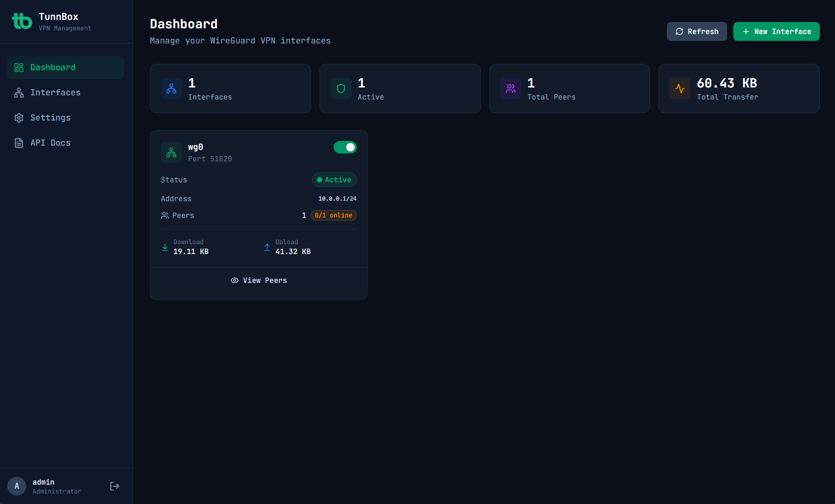Click the admin avatar circle
Image resolution: width=835 pixels, height=504 pixels.
[17, 486]
